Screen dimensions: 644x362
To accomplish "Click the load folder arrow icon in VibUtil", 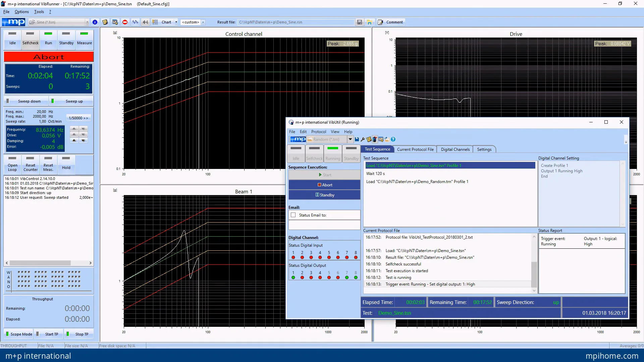I will 387,139.
